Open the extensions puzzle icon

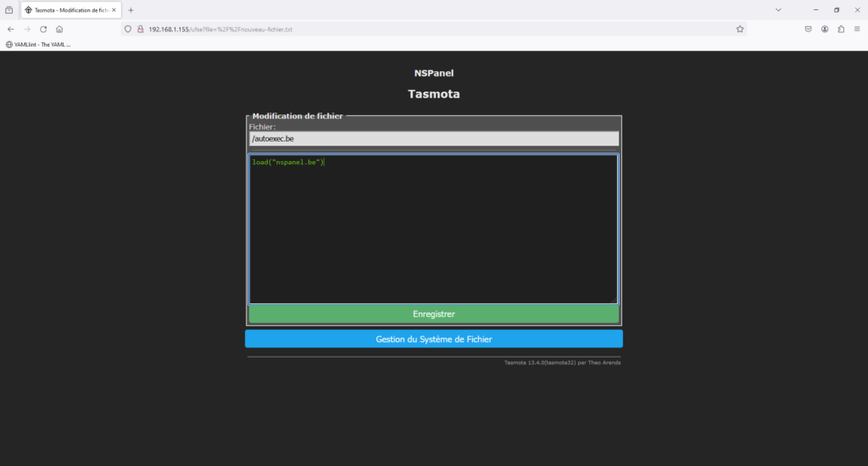tap(841, 30)
